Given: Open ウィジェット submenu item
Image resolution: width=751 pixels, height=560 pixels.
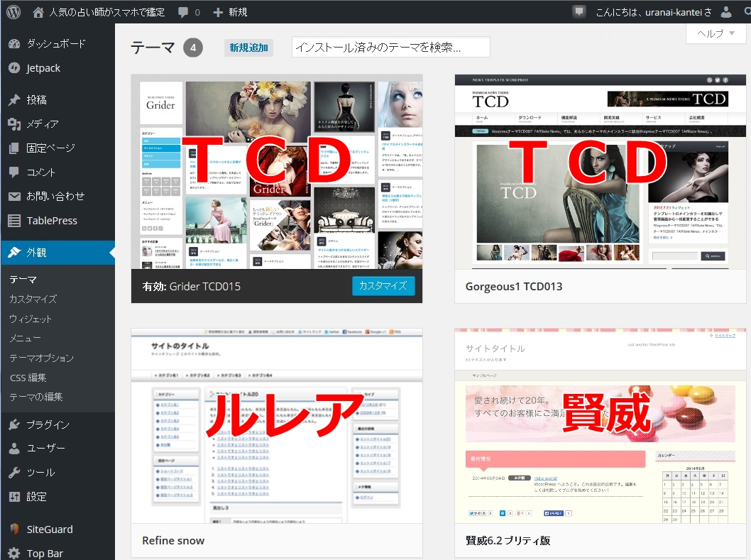Looking at the screenshot, I should [31, 319].
